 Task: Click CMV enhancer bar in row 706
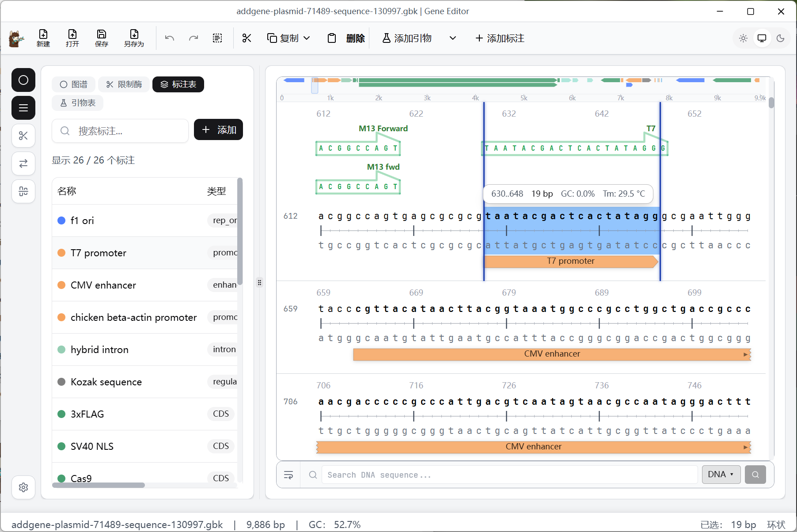(x=534, y=447)
